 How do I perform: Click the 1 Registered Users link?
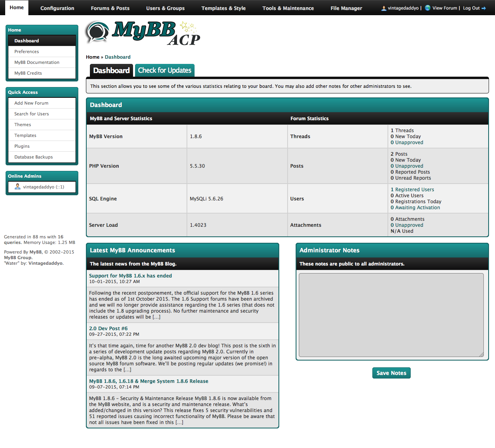point(412,190)
